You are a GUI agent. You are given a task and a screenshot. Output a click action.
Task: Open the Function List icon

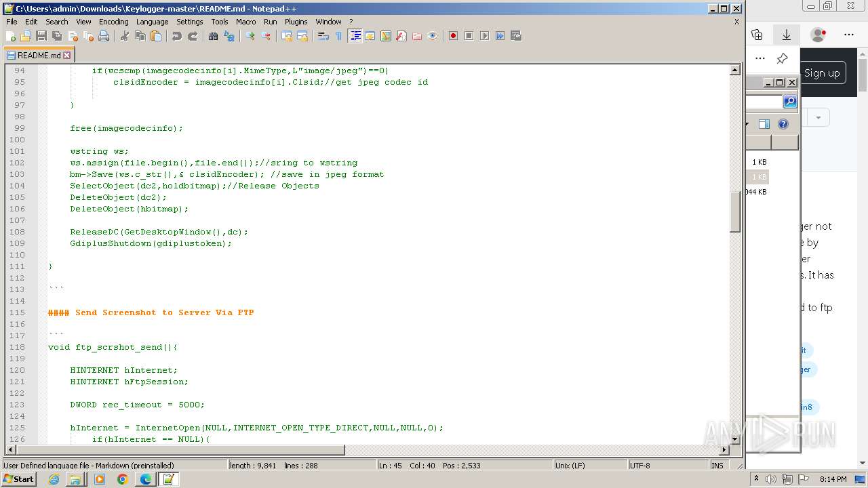click(x=401, y=36)
